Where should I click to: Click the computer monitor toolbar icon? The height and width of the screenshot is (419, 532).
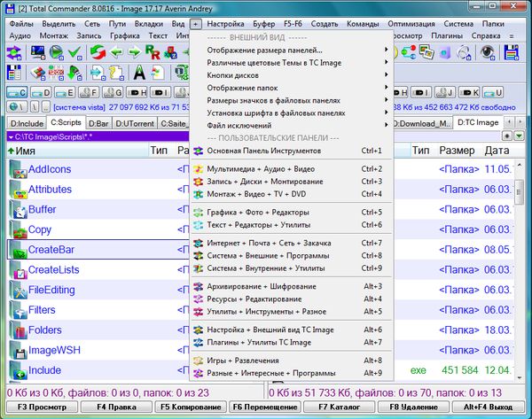(37, 52)
